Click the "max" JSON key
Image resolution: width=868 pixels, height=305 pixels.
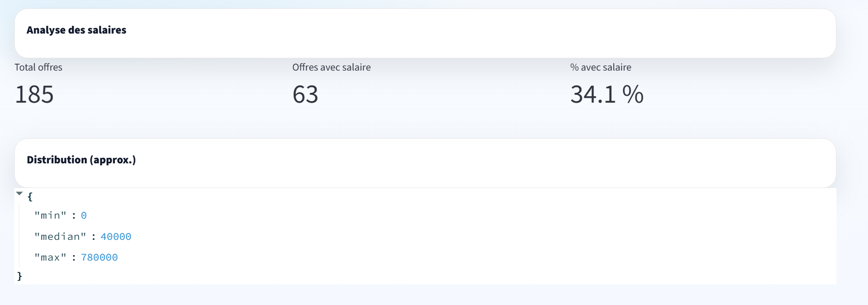coord(50,258)
